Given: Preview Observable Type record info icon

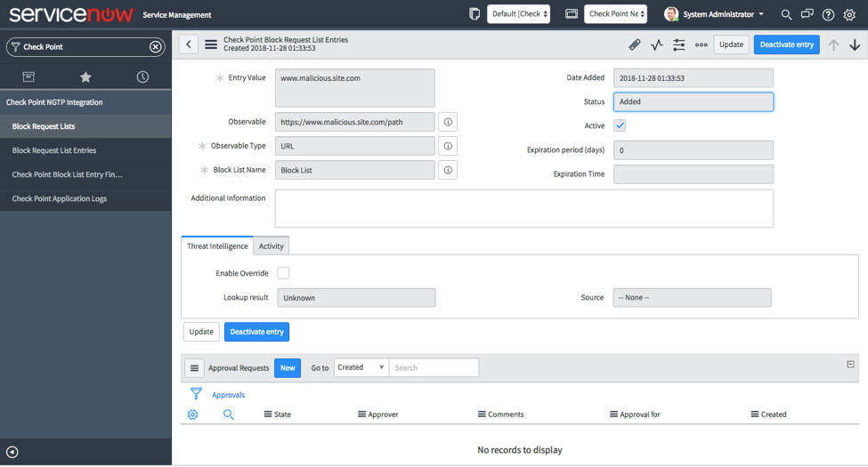Looking at the screenshot, I should point(448,146).
